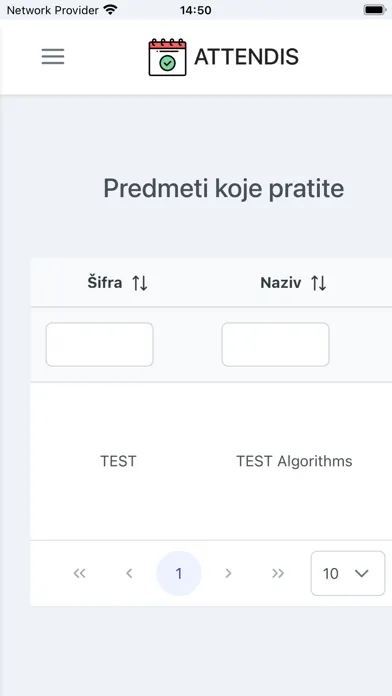Tap the battery icon in status bar
392x696 pixels.
tap(375, 10)
